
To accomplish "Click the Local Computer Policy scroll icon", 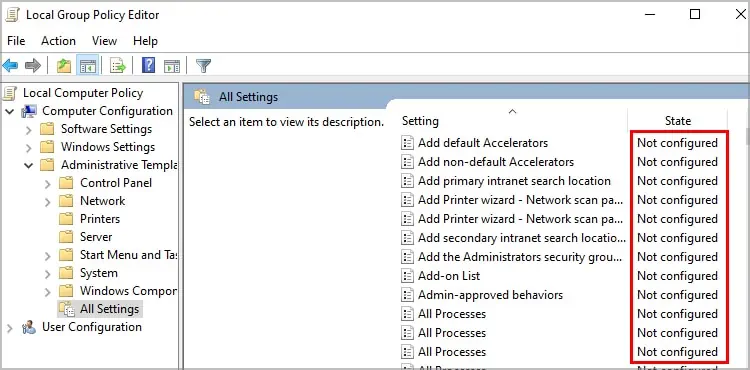I will (10, 93).
